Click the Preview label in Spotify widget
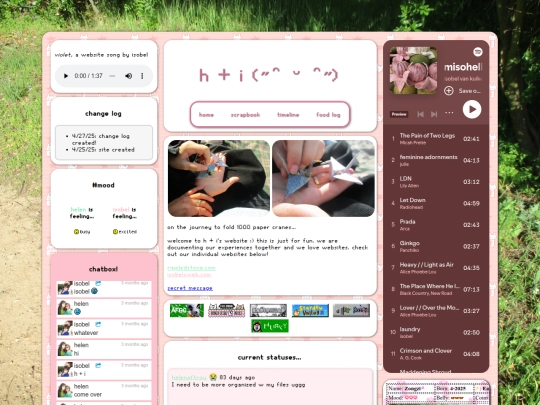540x405 pixels. [x=399, y=114]
